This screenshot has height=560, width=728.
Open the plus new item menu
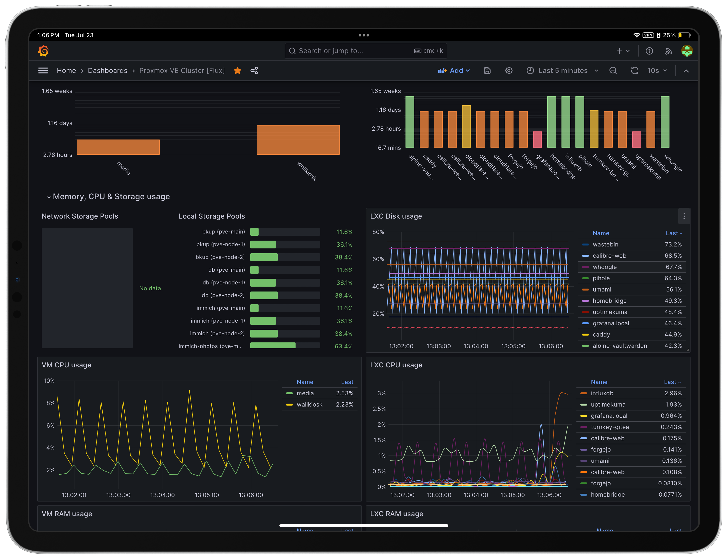point(623,51)
